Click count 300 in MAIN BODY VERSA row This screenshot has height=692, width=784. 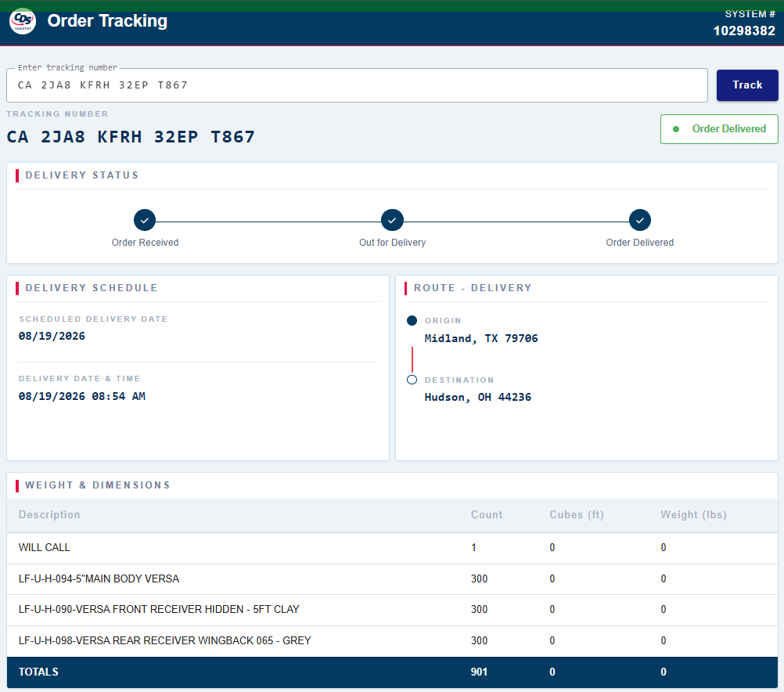479,579
